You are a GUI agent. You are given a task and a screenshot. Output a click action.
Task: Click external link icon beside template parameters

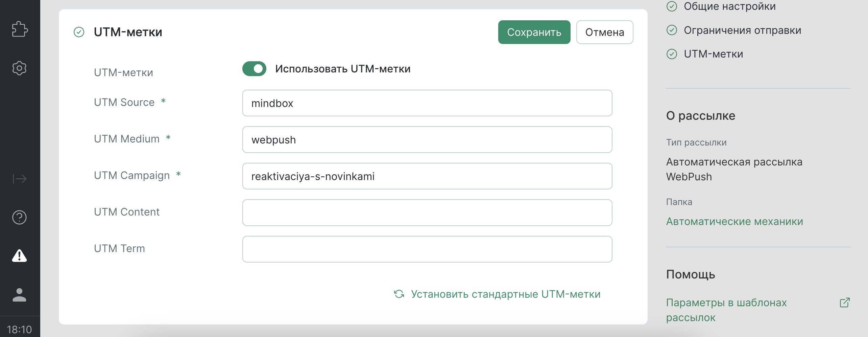point(845,302)
